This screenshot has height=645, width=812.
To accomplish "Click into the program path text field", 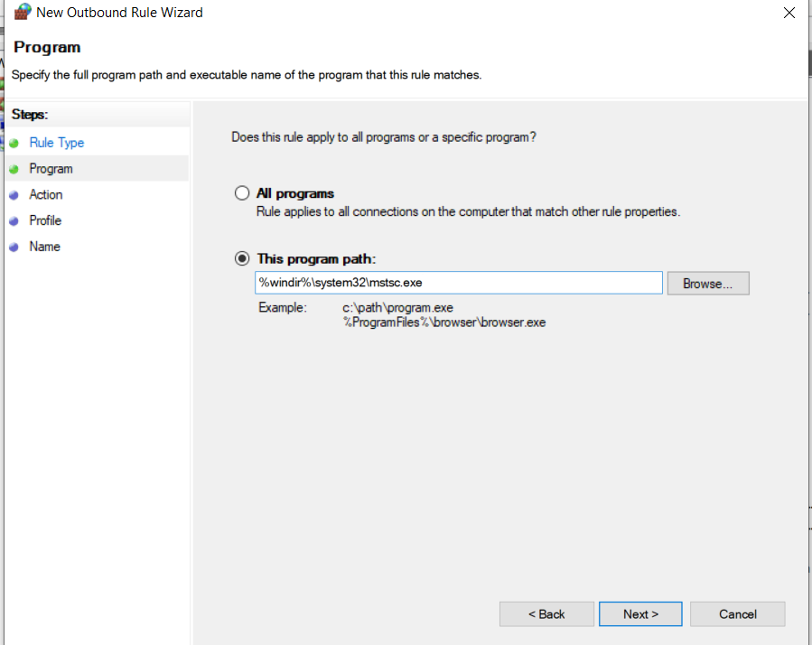I will [458, 283].
